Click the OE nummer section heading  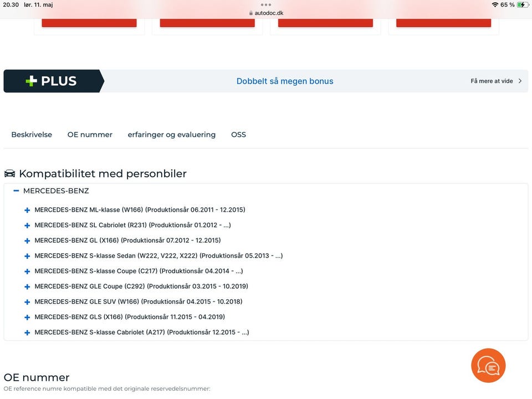(x=37, y=377)
